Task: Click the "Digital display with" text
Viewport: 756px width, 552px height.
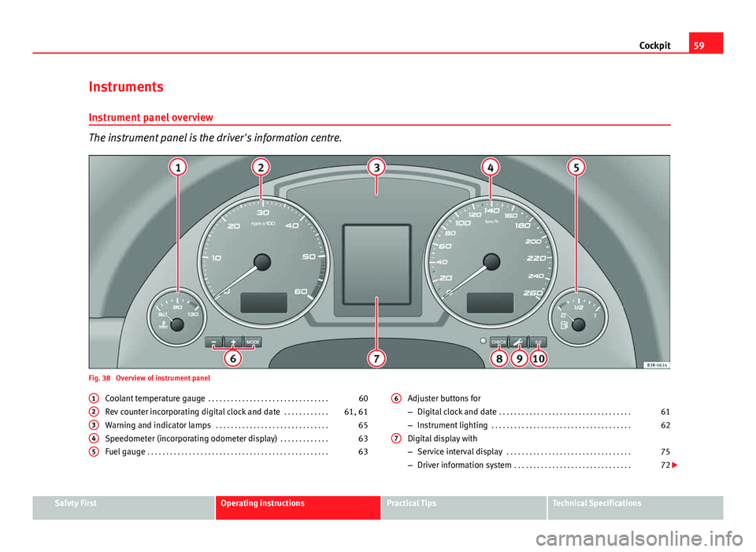Action: tap(442, 439)
